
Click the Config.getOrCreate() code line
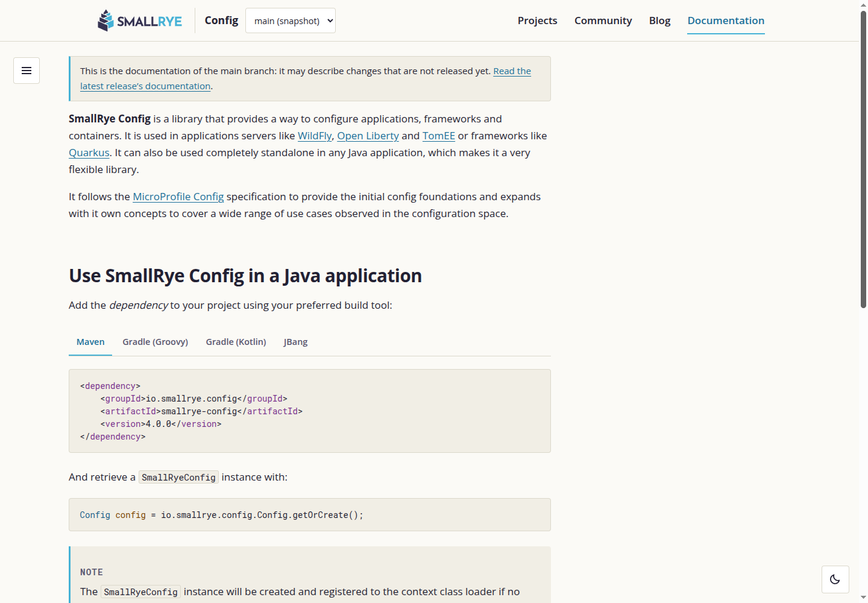pos(221,515)
